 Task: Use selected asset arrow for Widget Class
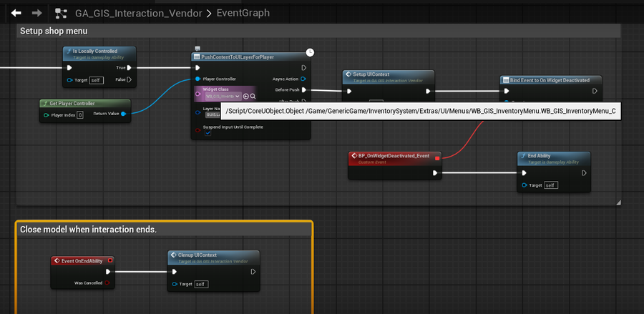pyautogui.click(x=246, y=96)
